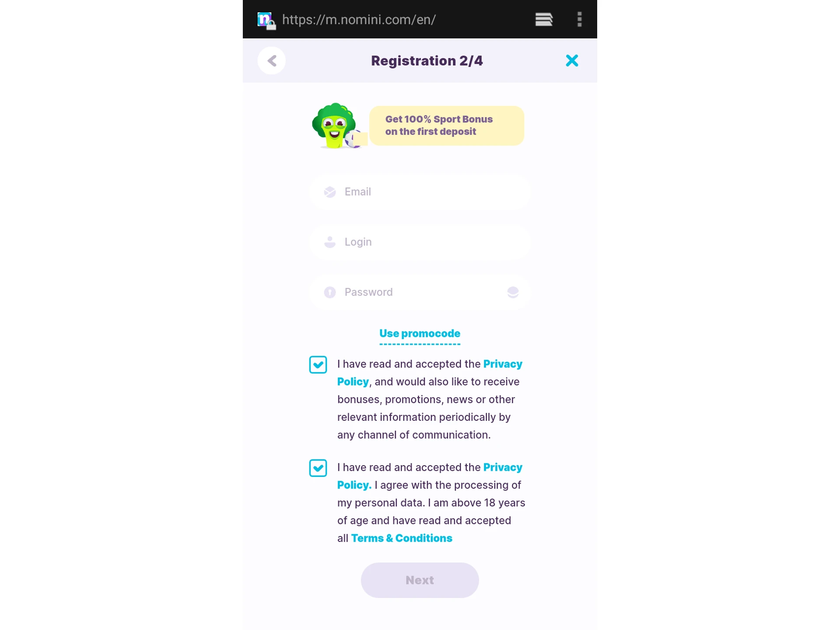Click the Password input field
The width and height of the screenshot is (840, 630).
point(420,292)
